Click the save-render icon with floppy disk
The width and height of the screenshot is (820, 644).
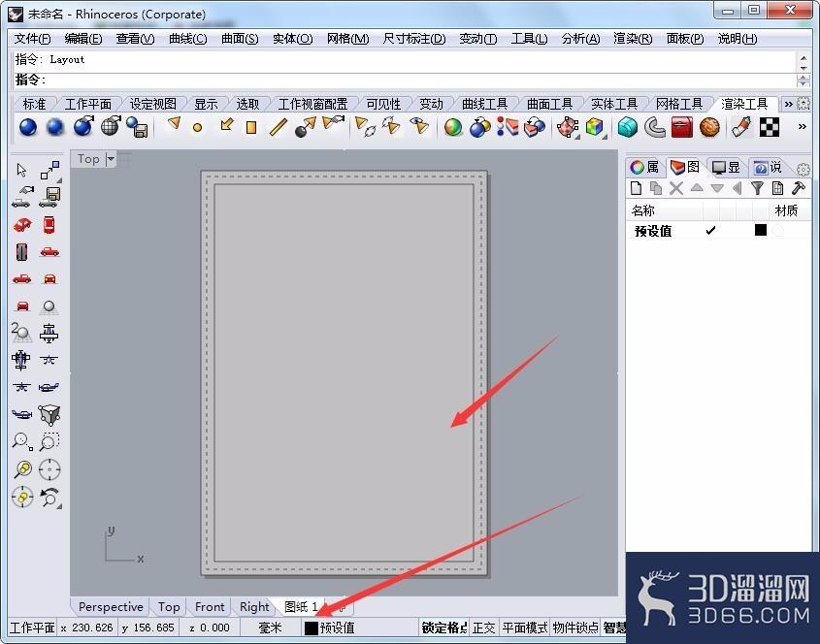137,127
